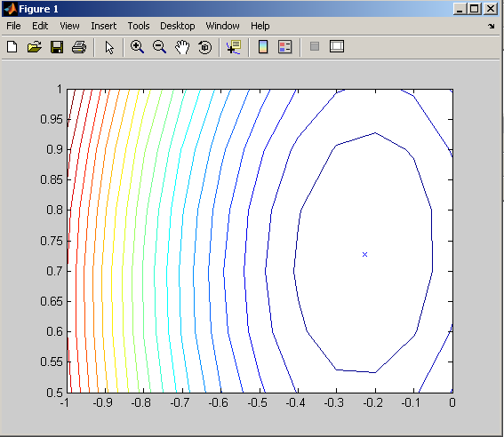Open the Insert menu

pyautogui.click(x=103, y=26)
